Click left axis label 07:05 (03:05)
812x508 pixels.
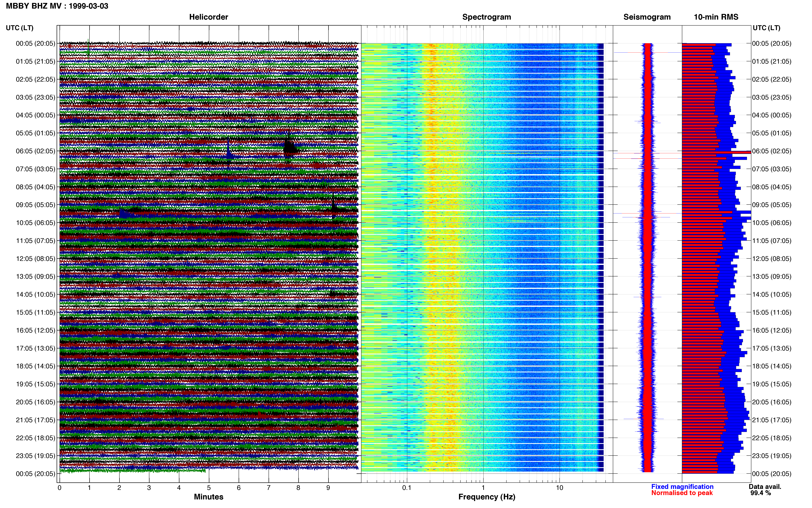(36, 169)
